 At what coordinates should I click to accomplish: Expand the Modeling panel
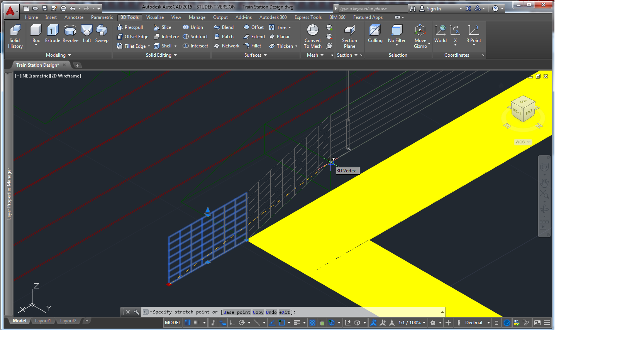58,55
